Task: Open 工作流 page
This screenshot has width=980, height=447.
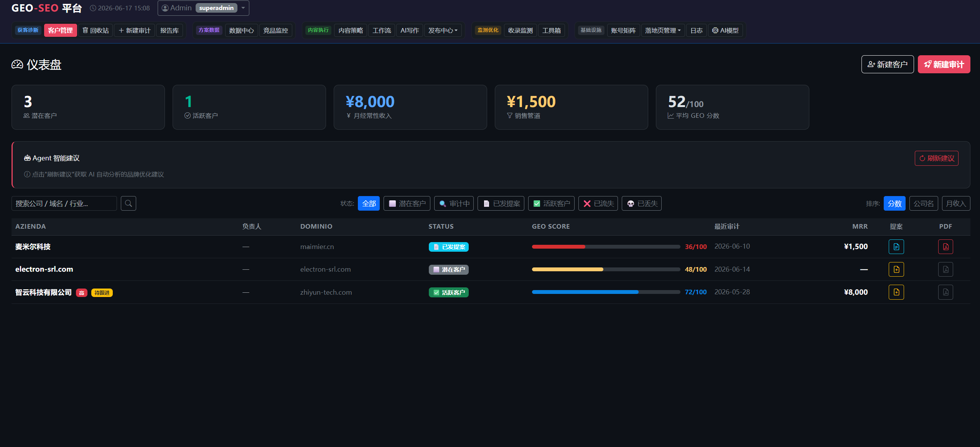Action: tap(382, 30)
